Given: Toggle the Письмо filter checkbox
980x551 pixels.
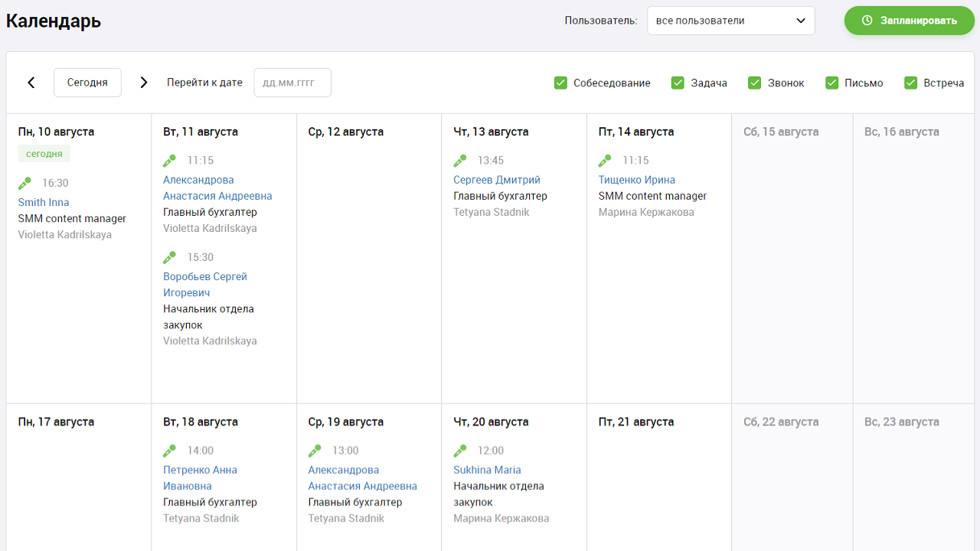Looking at the screenshot, I should [x=832, y=83].
